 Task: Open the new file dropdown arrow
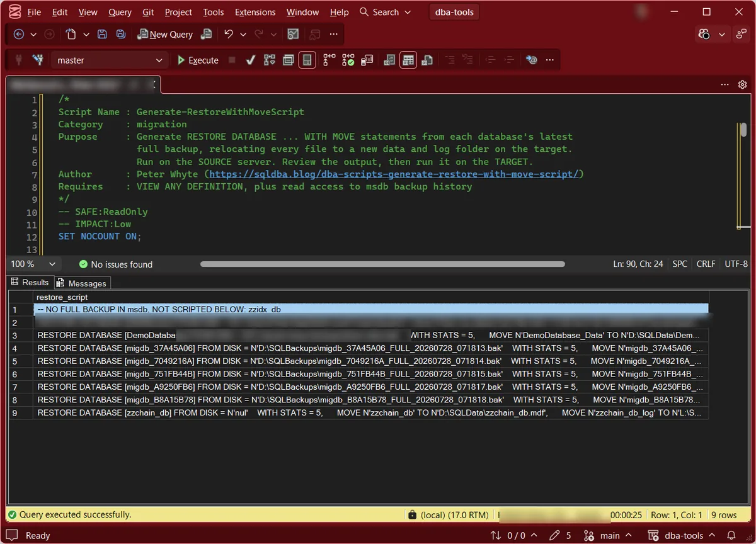point(86,35)
